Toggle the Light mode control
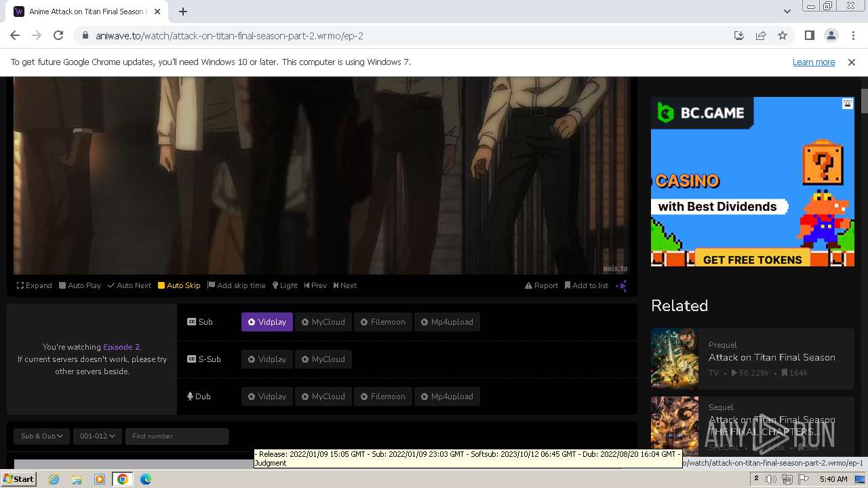This screenshot has width=868, height=488. click(x=285, y=285)
